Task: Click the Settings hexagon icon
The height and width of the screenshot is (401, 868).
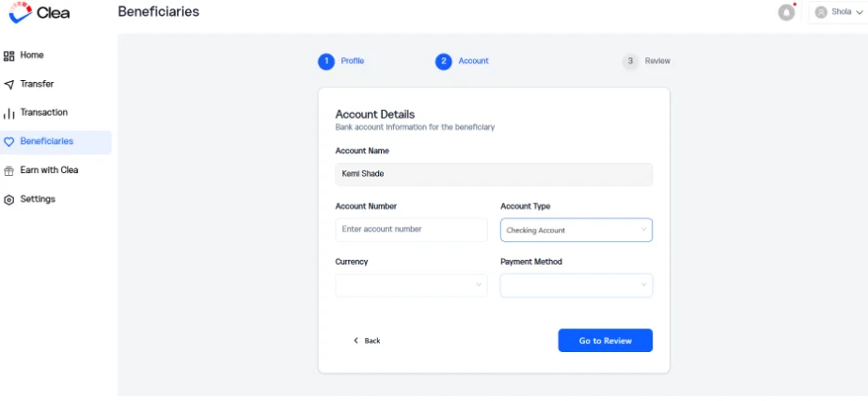Action: [x=8, y=200]
